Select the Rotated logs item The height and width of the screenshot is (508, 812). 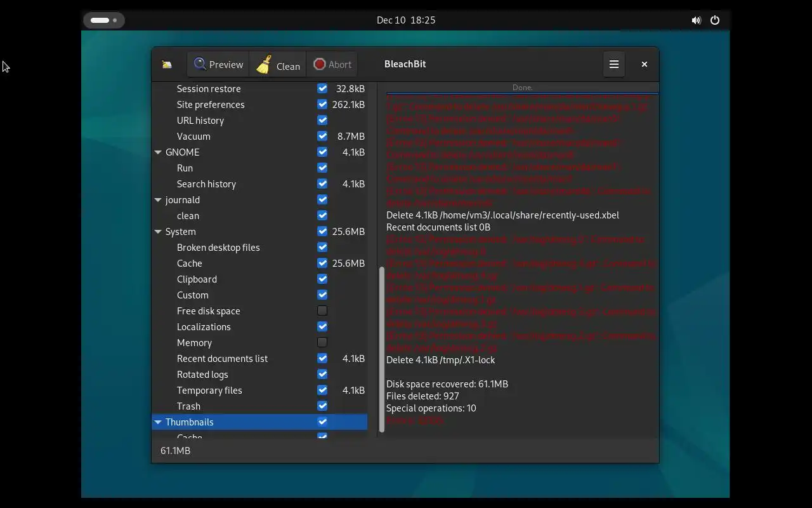(202, 374)
